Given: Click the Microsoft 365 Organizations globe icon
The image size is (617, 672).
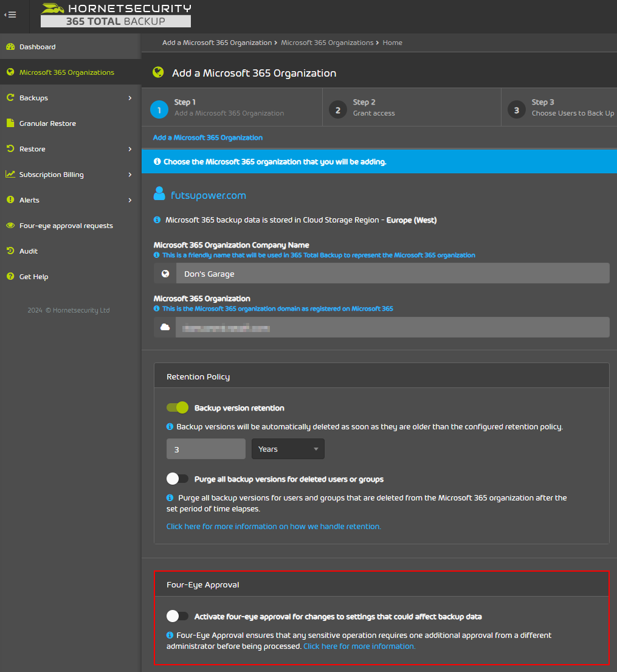Looking at the screenshot, I should tap(10, 72).
